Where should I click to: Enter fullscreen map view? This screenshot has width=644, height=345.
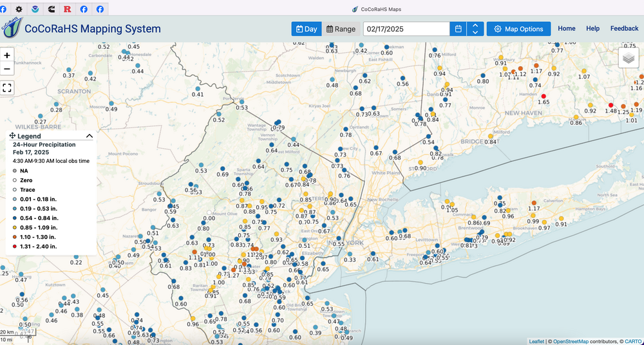coord(7,88)
